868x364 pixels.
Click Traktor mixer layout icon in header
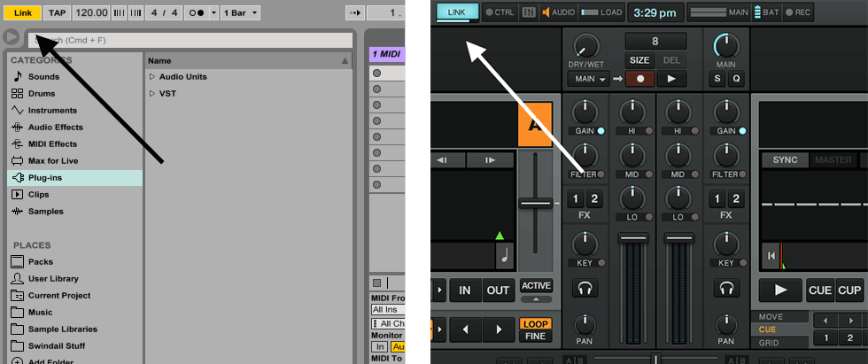click(529, 12)
